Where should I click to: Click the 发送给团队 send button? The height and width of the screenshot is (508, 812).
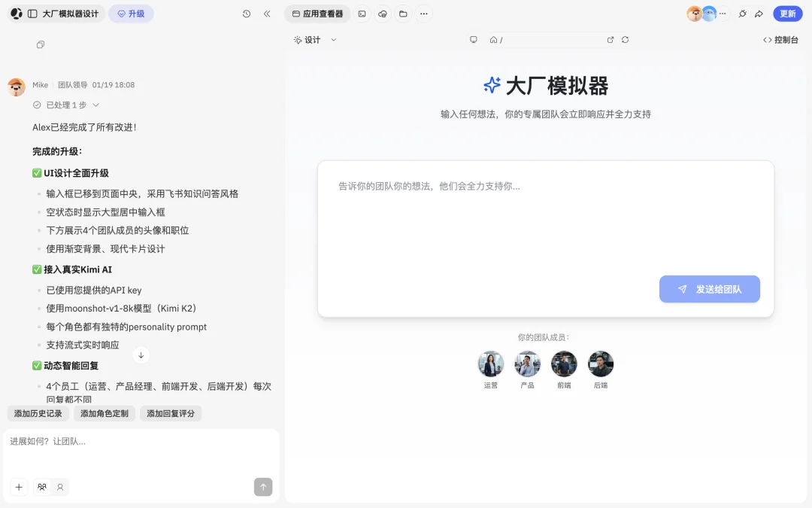tap(710, 289)
